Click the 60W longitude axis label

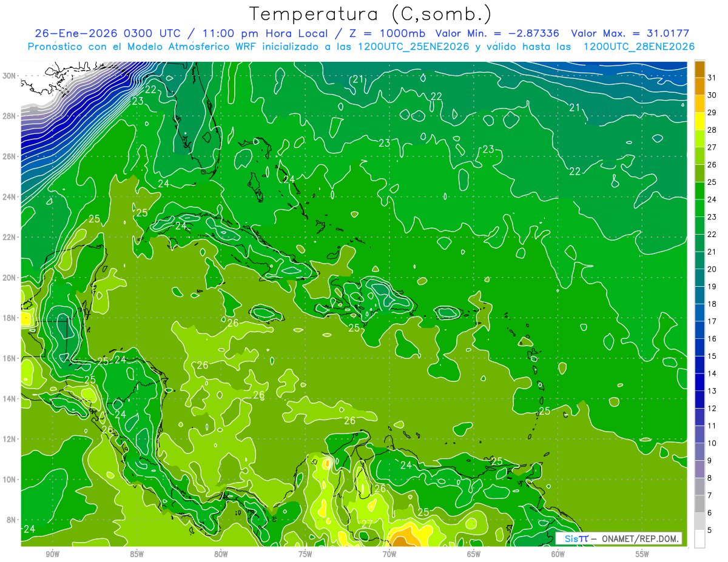(558, 554)
